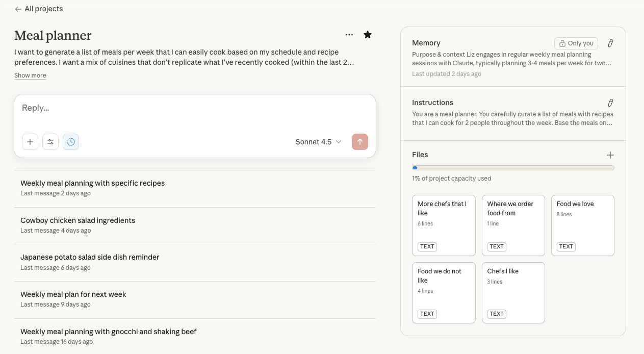Screen dimensions: 644x354
Task: Click the send message arrow button
Action: pos(360,142)
